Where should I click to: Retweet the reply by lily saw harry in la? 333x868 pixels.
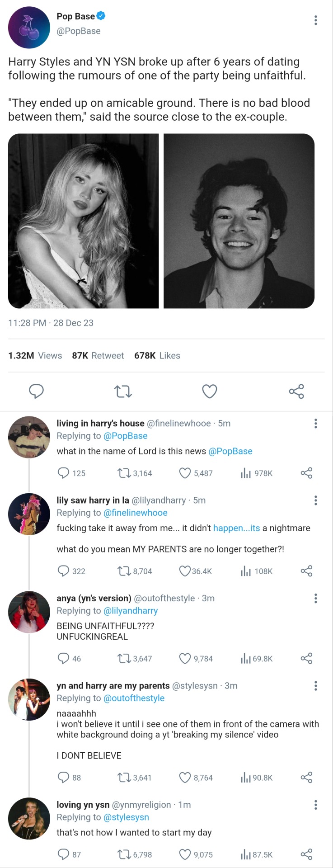(123, 571)
